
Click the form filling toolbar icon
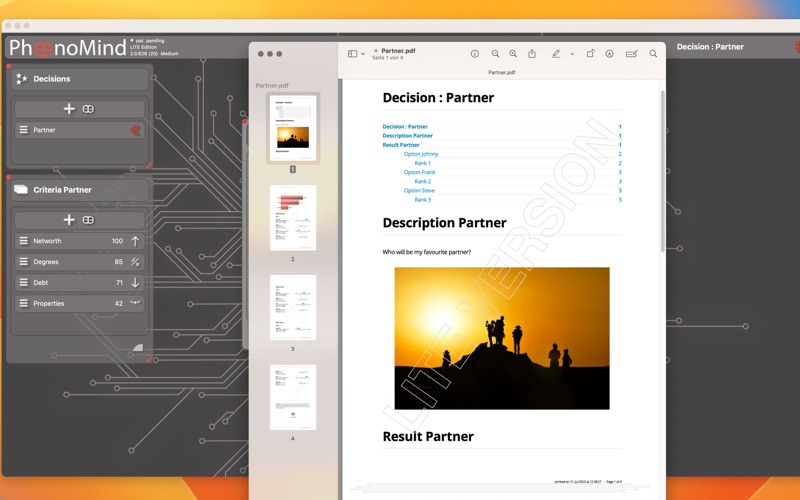(x=631, y=54)
